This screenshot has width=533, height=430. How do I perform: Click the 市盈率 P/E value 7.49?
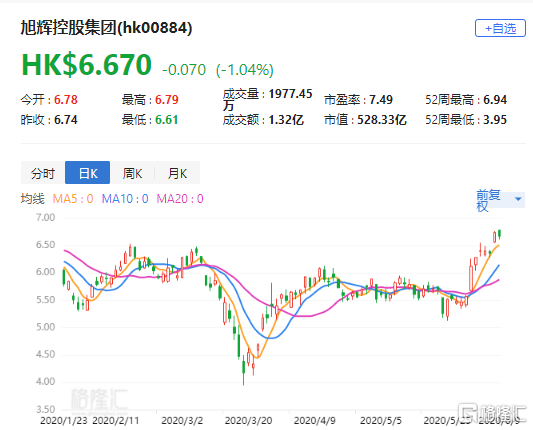point(381,100)
